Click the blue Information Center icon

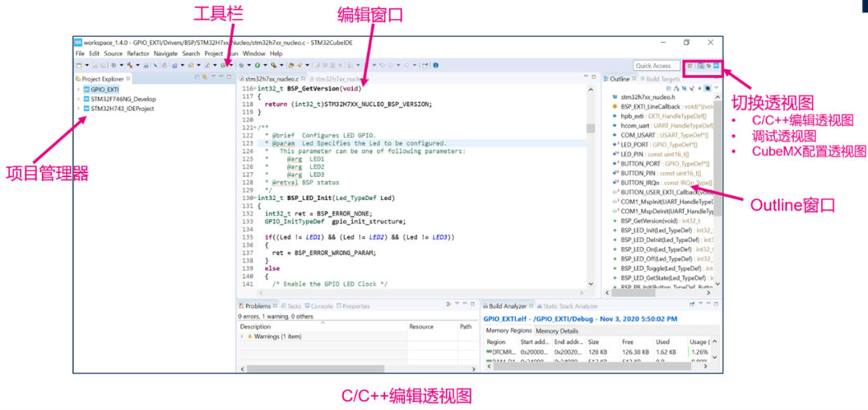pyautogui.click(x=436, y=65)
